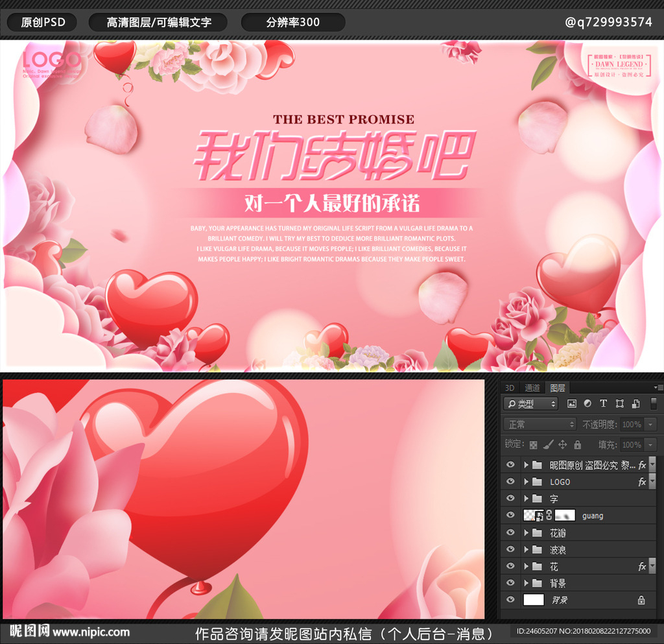This screenshot has width=664, height=644.
Task: Click the lock all icon
Action: pos(578,444)
